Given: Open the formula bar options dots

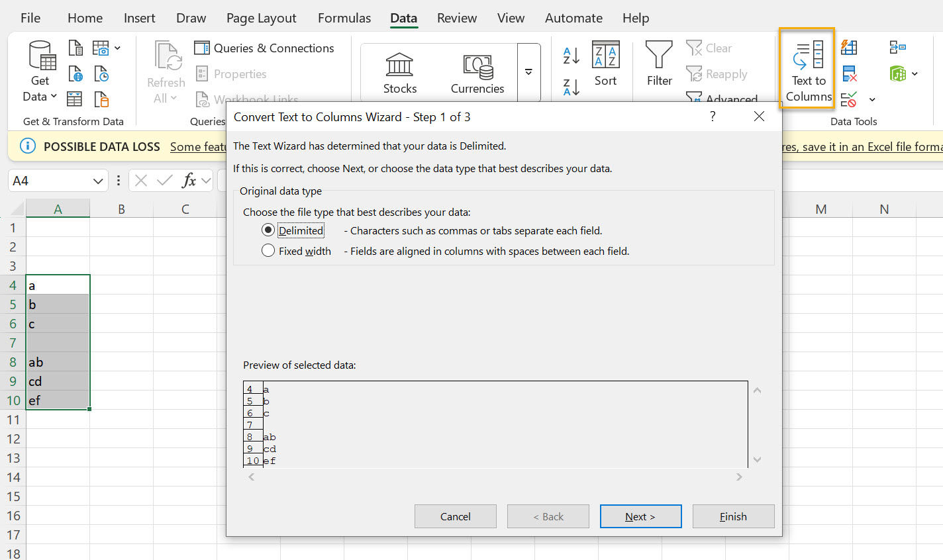Looking at the screenshot, I should click(118, 180).
